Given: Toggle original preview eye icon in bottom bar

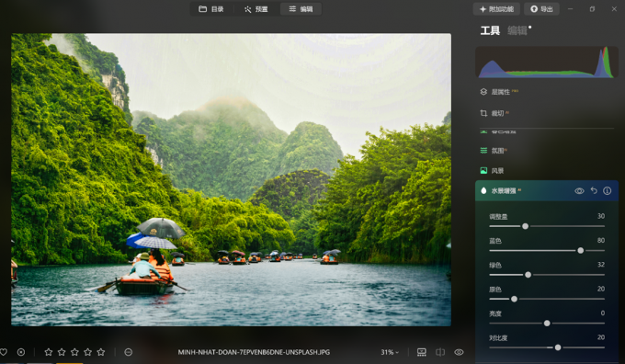Looking at the screenshot, I should point(459,352).
